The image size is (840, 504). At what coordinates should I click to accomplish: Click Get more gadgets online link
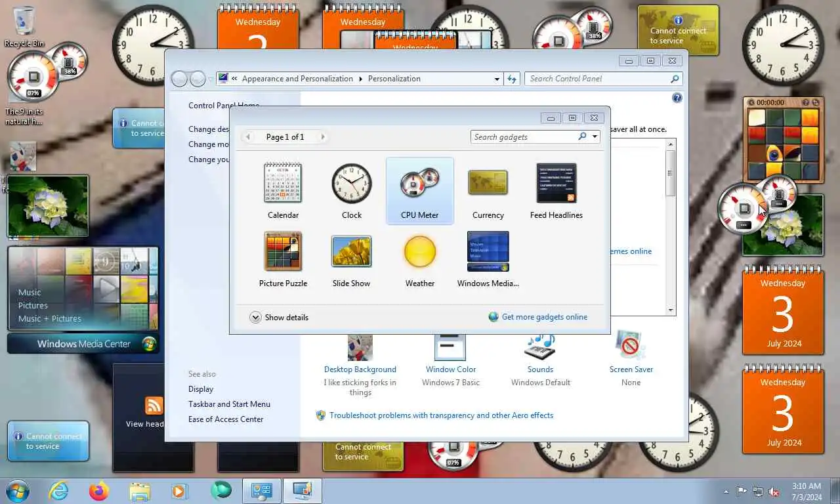545,317
